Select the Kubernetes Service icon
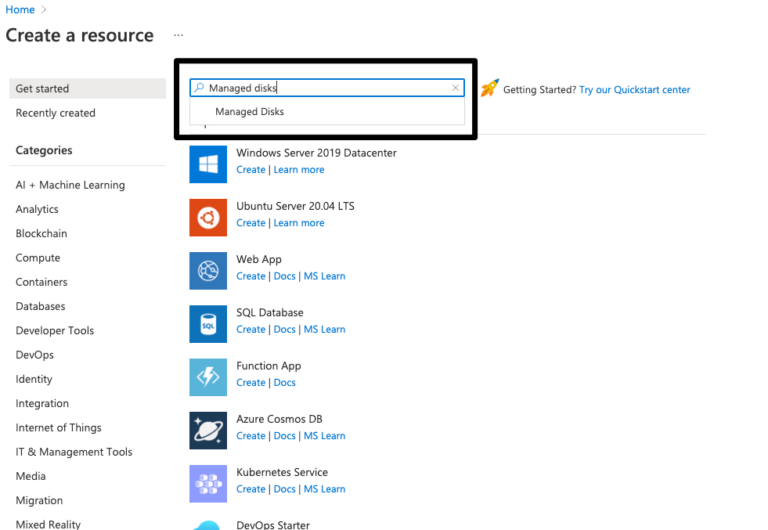Image resolution: width=768 pixels, height=530 pixels. (208, 483)
